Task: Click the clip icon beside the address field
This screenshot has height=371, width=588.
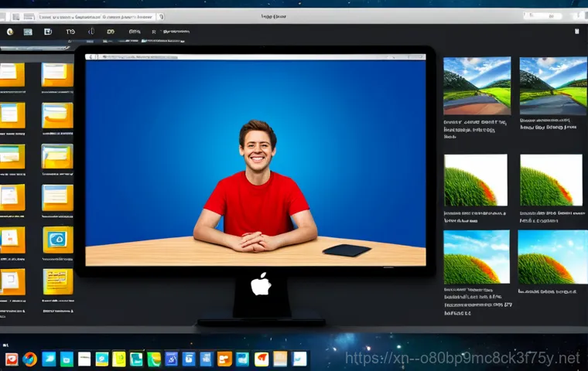Action: pyautogui.click(x=161, y=17)
